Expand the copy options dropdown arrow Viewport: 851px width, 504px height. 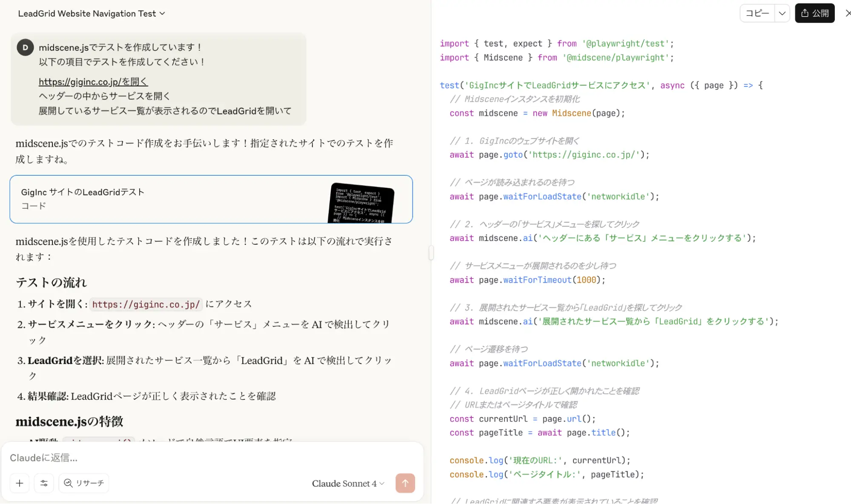point(782,13)
